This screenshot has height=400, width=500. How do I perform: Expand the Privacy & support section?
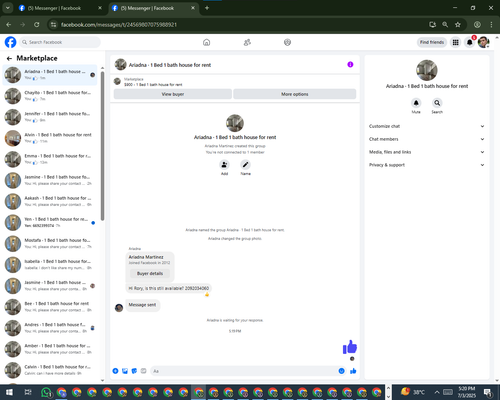(426, 165)
